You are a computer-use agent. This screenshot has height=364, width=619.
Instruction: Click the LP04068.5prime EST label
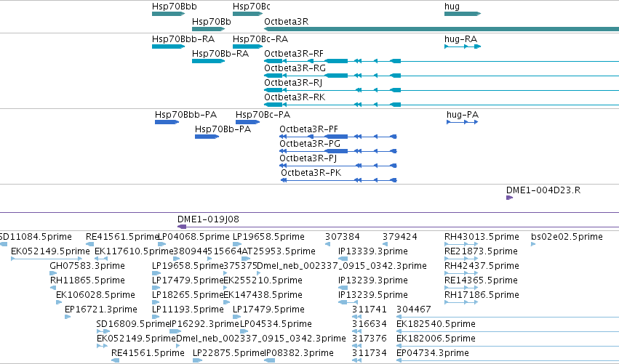193,237
